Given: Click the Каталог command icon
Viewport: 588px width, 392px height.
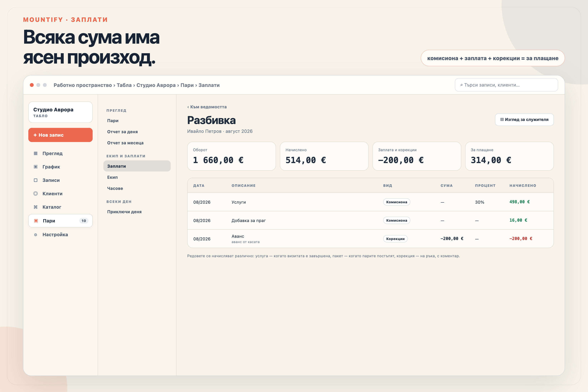Looking at the screenshot, I should pyautogui.click(x=35, y=207).
